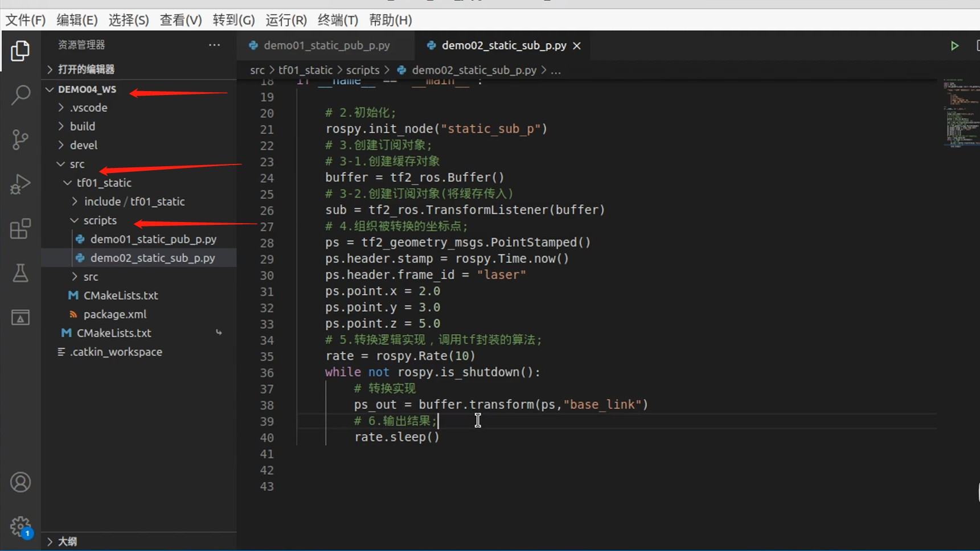Click Python icon beside demo01_static_pub_p.py in tree
The width and height of the screenshot is (980, 551).
click(80, 239)
